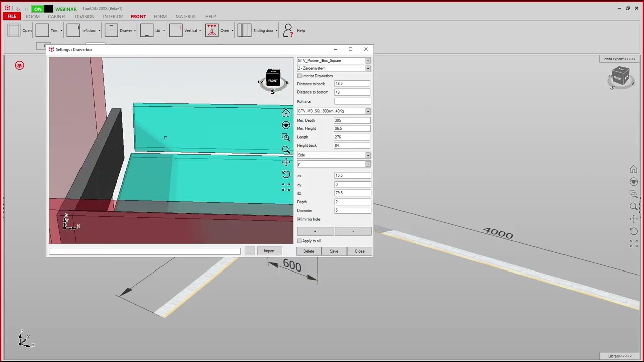
Task: Click the home view icon in main viewport
Action: point(634,169)
